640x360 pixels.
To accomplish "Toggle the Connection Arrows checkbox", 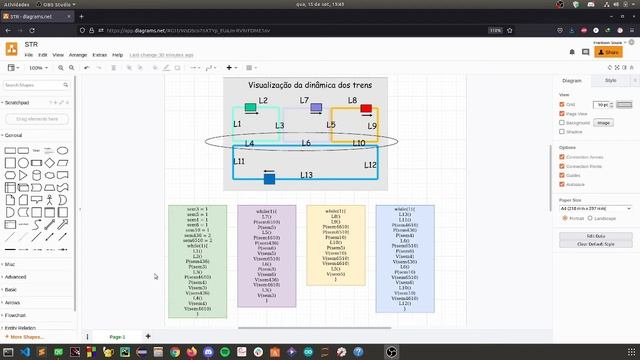I will [x=562, y=157].
